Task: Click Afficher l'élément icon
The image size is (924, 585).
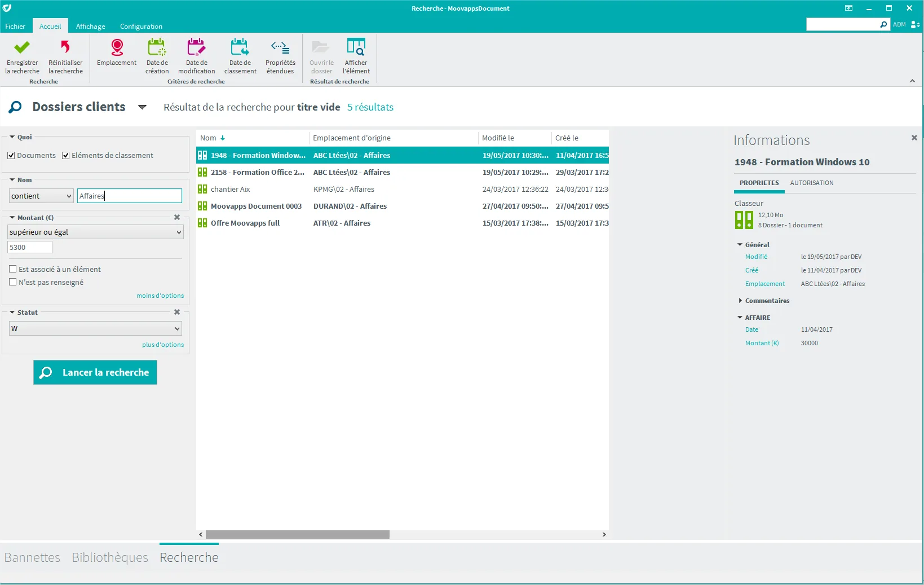Action: [x=356, y=47]
